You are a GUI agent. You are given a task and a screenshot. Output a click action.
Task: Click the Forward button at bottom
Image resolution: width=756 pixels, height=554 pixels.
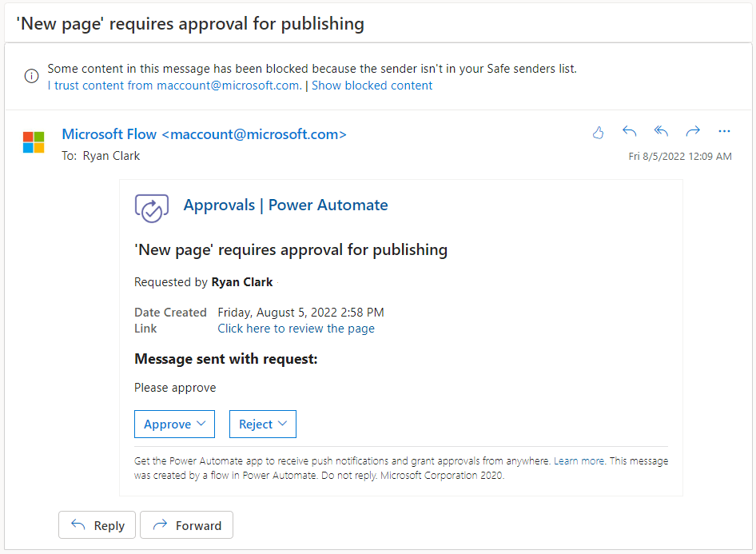(x=186, y=525)
